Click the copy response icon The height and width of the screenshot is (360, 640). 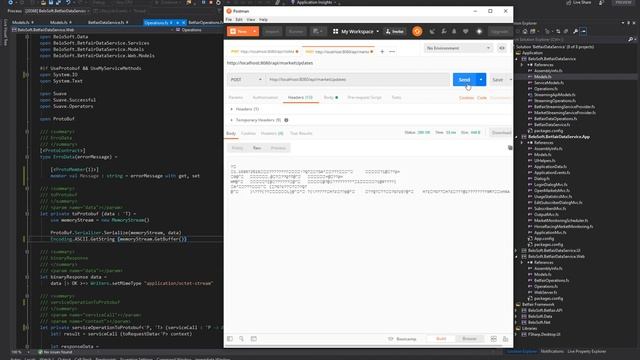point(510,148)
